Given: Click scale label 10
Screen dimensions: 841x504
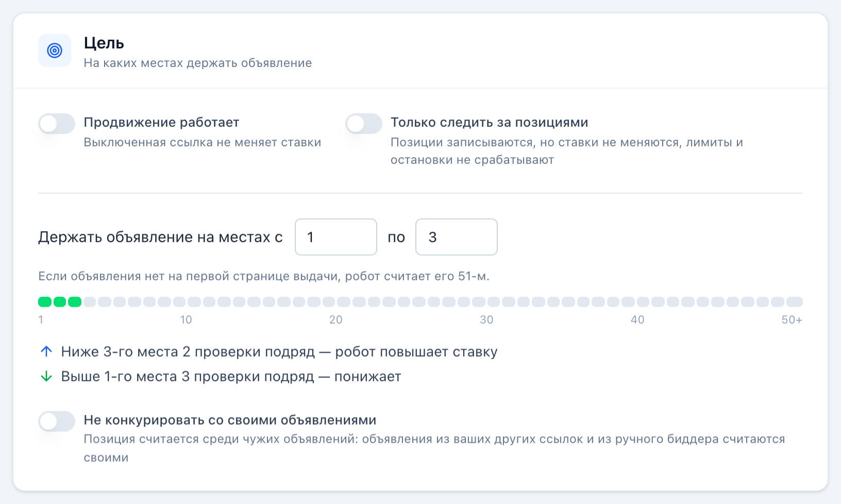Looking at the screenshot, I should 186,320.
